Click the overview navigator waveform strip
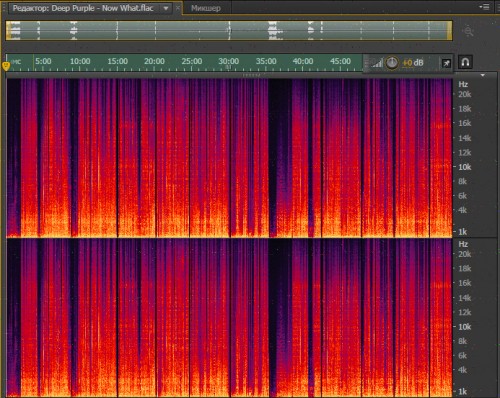The height and width of the screenshot is (398, 500). pyautogui.click(x=229, y=31)
